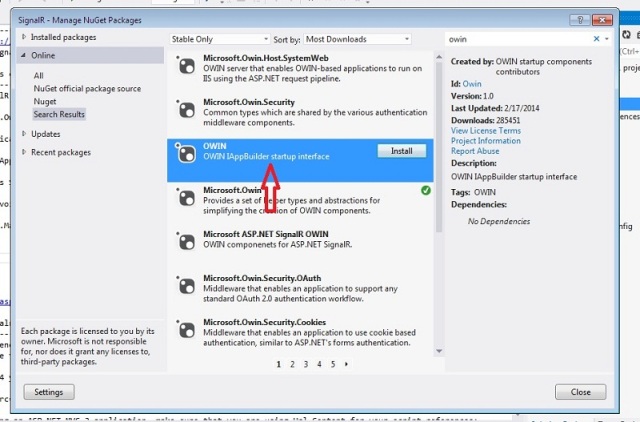The height and width of the screenshot is (422, 640).
Task: Expand Recent packages section
Action: point(24,152)
